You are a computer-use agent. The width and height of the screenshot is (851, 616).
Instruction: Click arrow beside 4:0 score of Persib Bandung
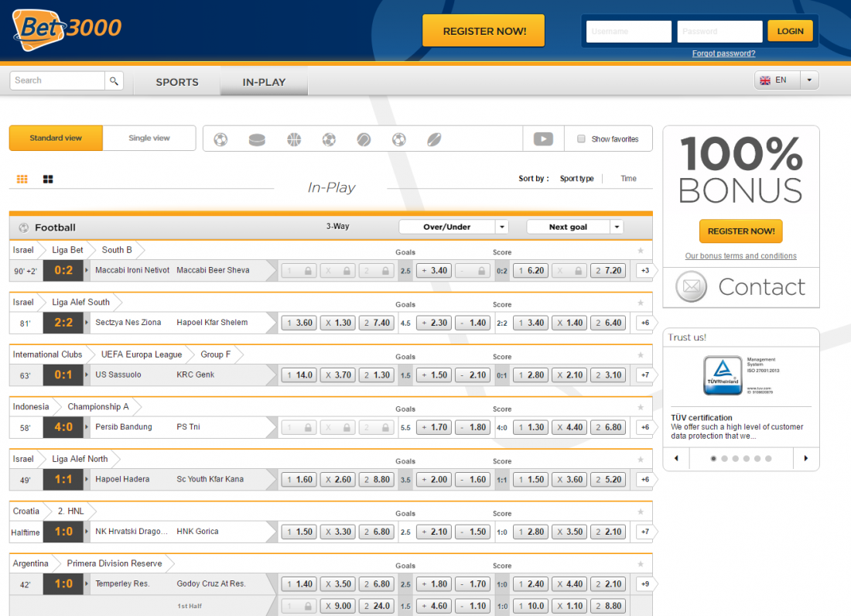coord(87,426)
